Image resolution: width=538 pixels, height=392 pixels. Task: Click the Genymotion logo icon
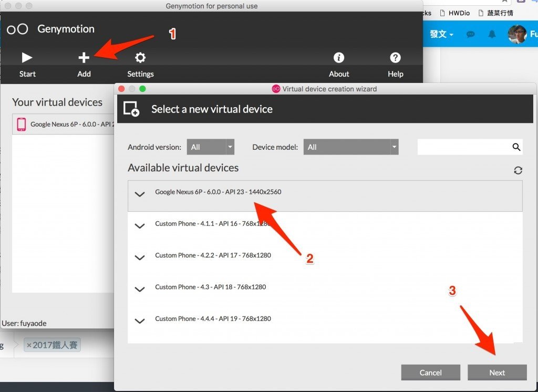tap(17, 29)
